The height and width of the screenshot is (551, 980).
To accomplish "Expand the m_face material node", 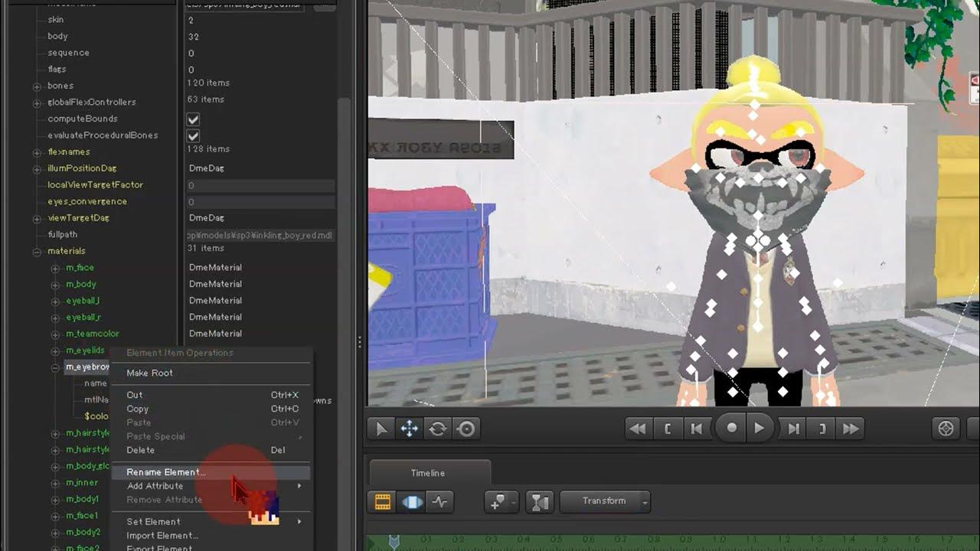I will coord(55,268).
